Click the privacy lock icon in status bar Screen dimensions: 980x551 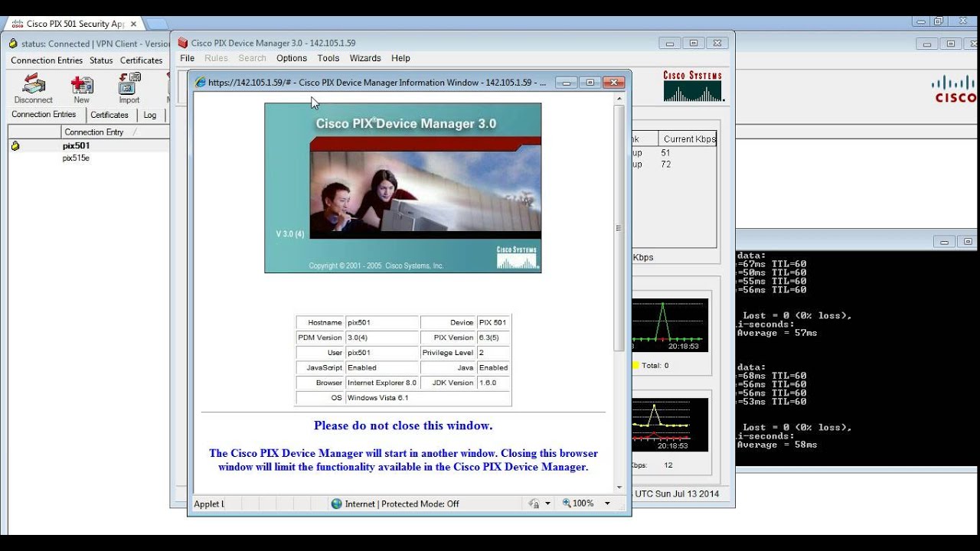534,504
